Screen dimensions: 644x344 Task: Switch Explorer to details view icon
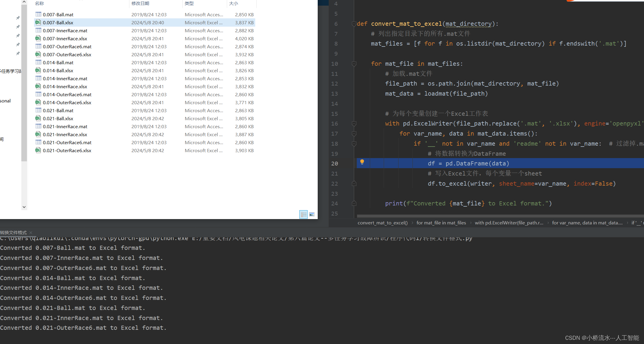[x=303, y=215]
